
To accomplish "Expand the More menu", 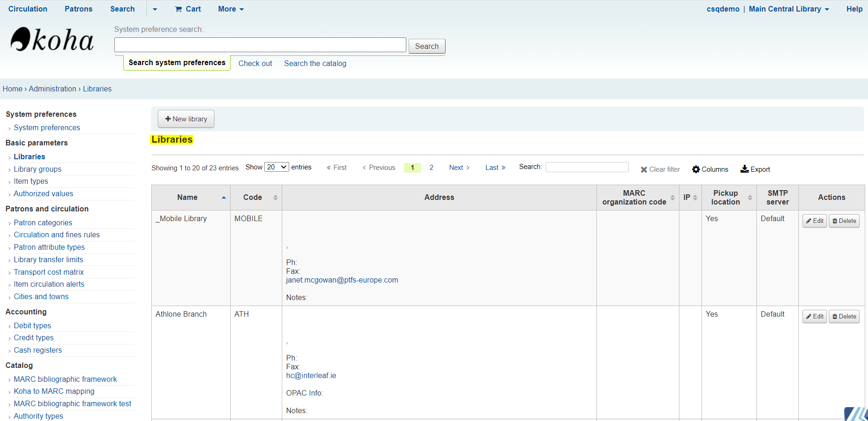I will coord(231,9).
